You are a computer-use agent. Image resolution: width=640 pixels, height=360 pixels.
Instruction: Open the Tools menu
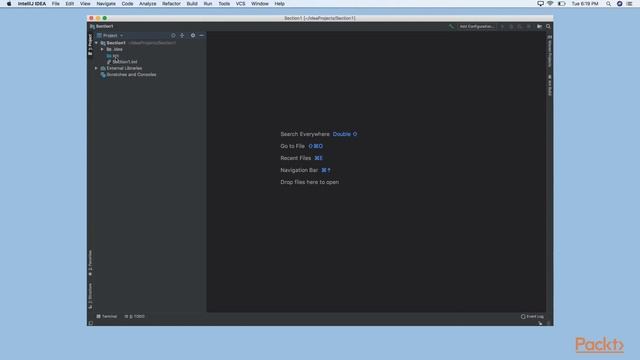224,4
